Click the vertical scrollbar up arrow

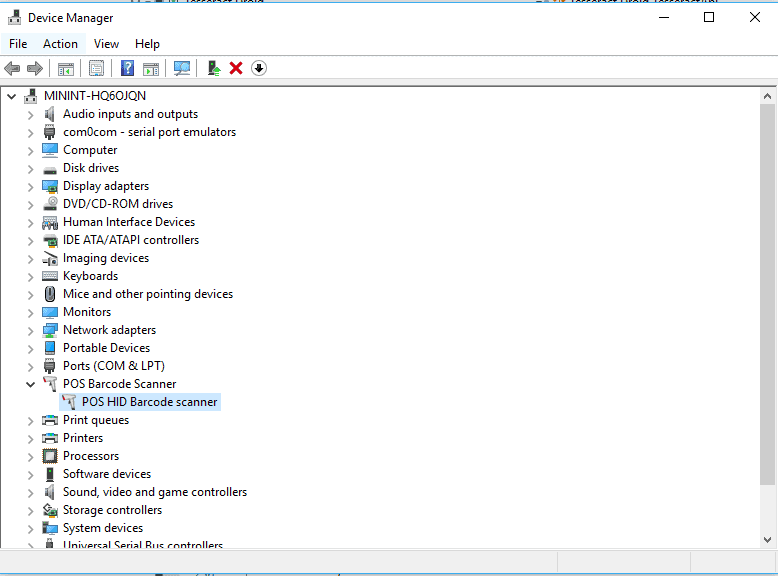pos(767,96)
